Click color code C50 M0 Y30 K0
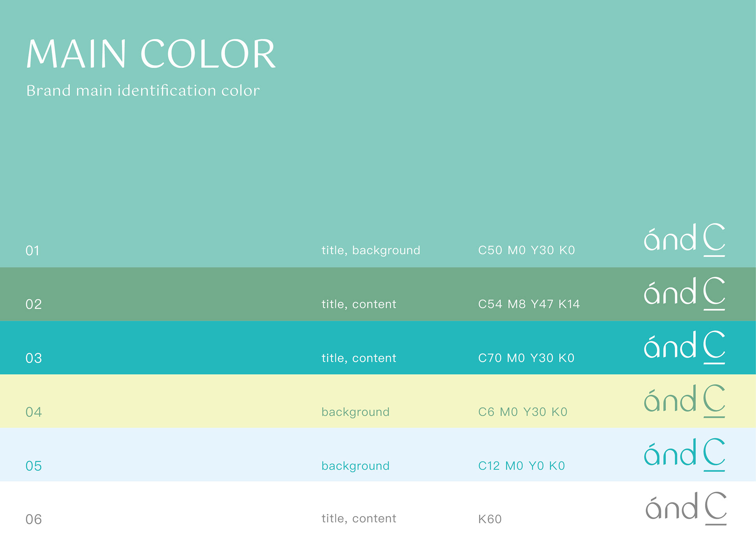Viewport: 756px width, 535px height. [526, 250]
